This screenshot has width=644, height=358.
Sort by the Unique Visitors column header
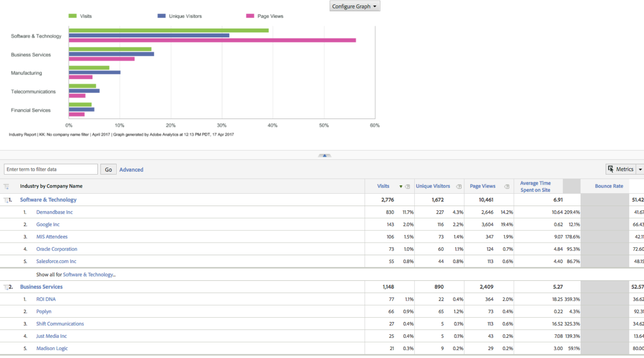pyautogui.click(x=433, y=186)
